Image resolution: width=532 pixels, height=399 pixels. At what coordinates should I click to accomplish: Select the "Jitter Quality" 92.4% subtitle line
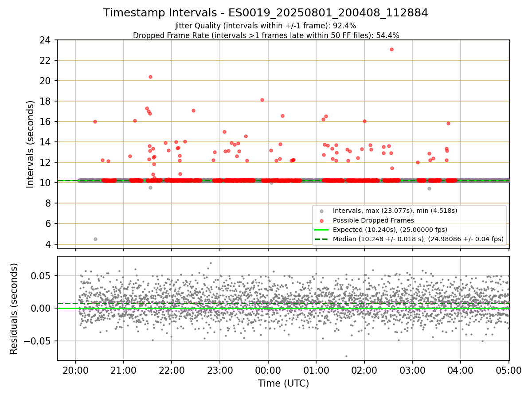pyautogui.click(x=266, y=26)
